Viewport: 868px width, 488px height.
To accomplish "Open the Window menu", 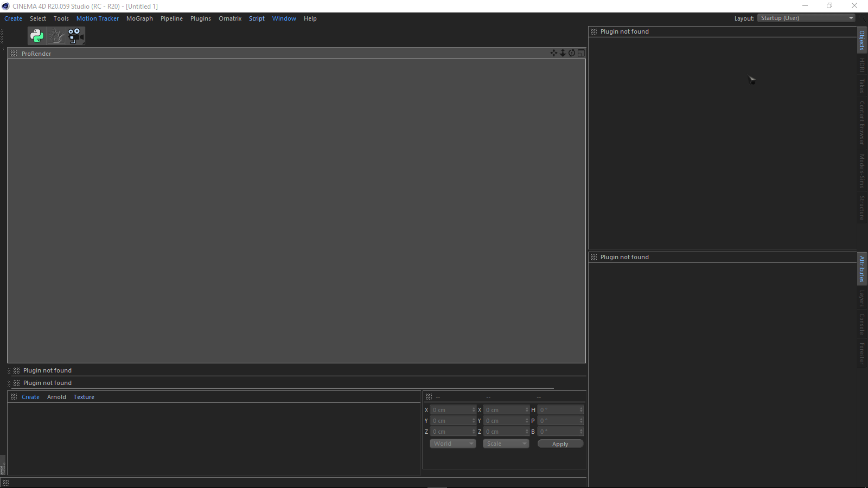I will tap(284, 18).
